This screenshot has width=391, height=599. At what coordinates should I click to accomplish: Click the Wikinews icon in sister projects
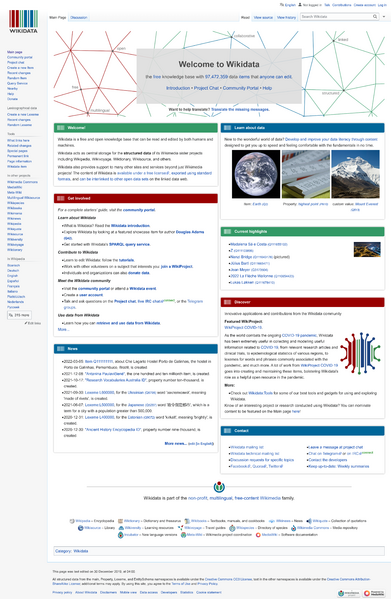[x=271, y=521]
